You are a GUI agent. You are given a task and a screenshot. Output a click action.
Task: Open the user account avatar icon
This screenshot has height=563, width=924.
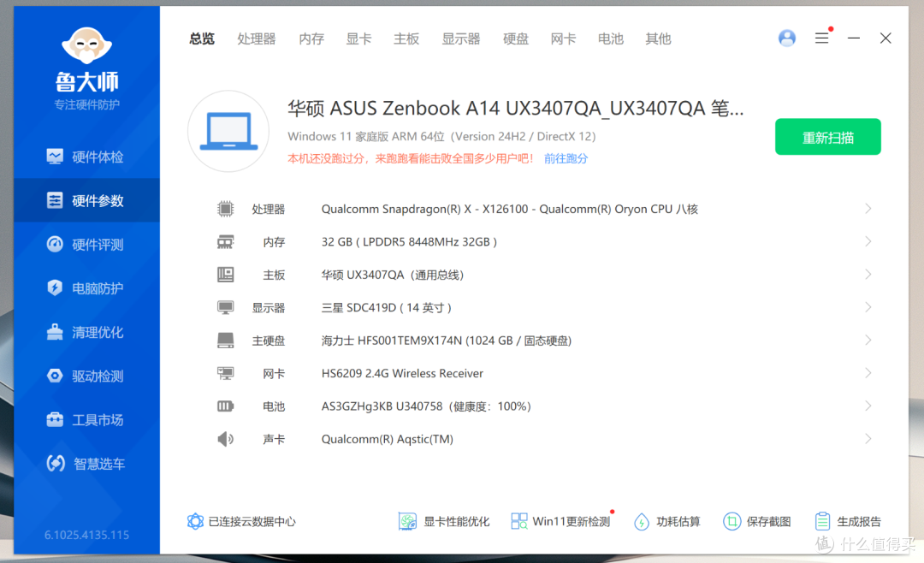(x=787, y=39)
